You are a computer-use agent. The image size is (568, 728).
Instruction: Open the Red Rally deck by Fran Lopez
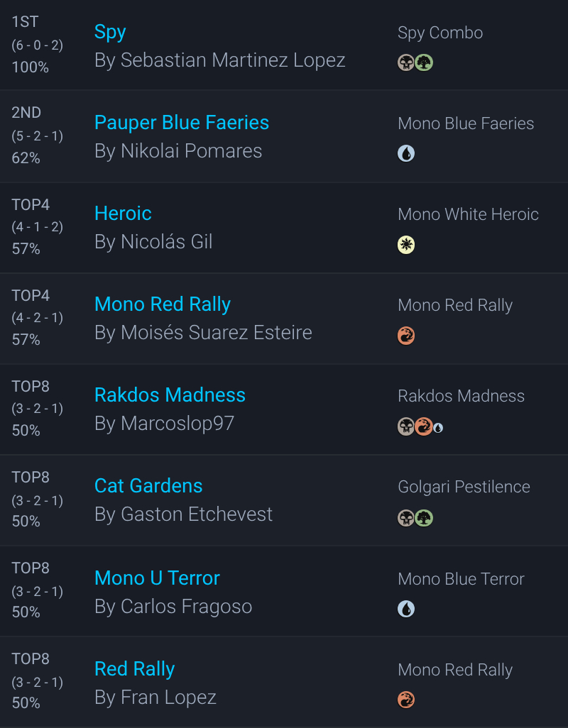(x=134, y=669)
